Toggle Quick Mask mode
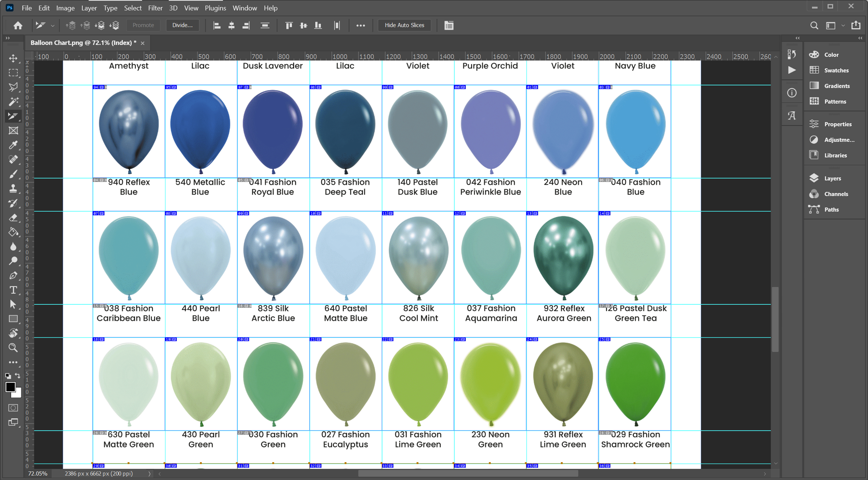868x480 pixels. 13,408
